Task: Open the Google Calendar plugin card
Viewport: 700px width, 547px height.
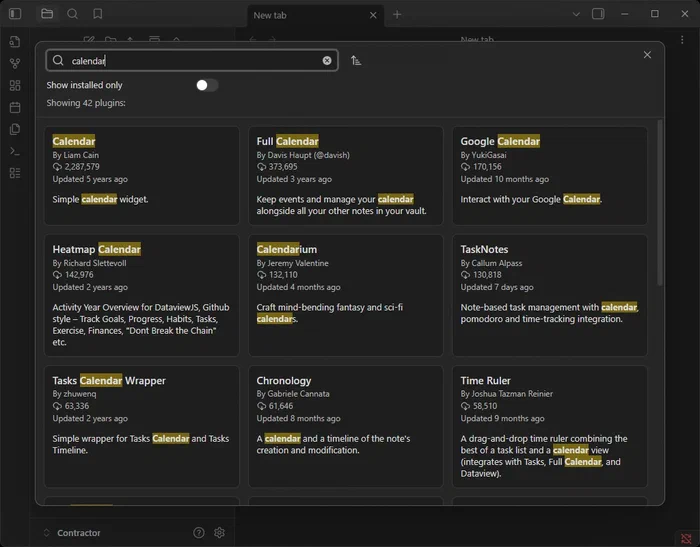Action: tap(550, 176)
